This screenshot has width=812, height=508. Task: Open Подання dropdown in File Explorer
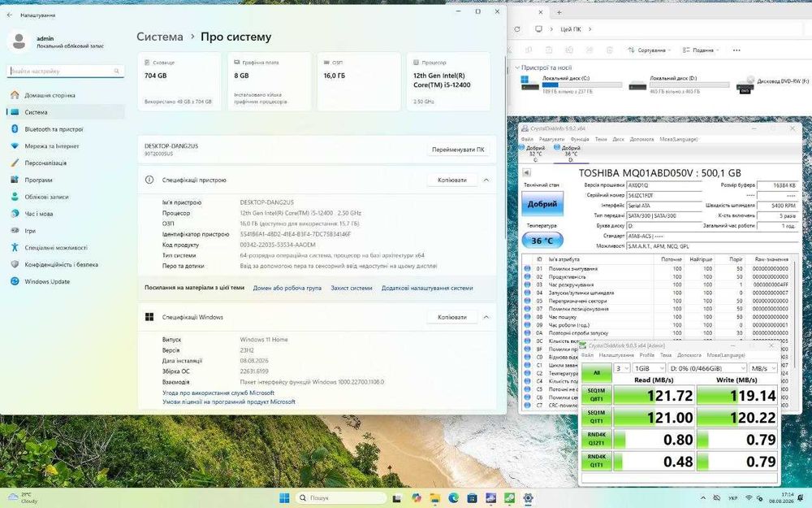pyautogui.click(x=701, y=50)
